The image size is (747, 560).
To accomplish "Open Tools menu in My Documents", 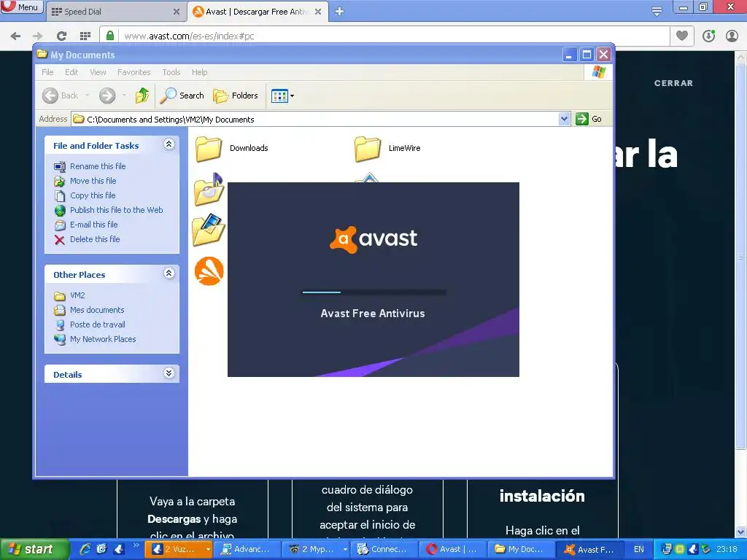I will click(171, 72).
